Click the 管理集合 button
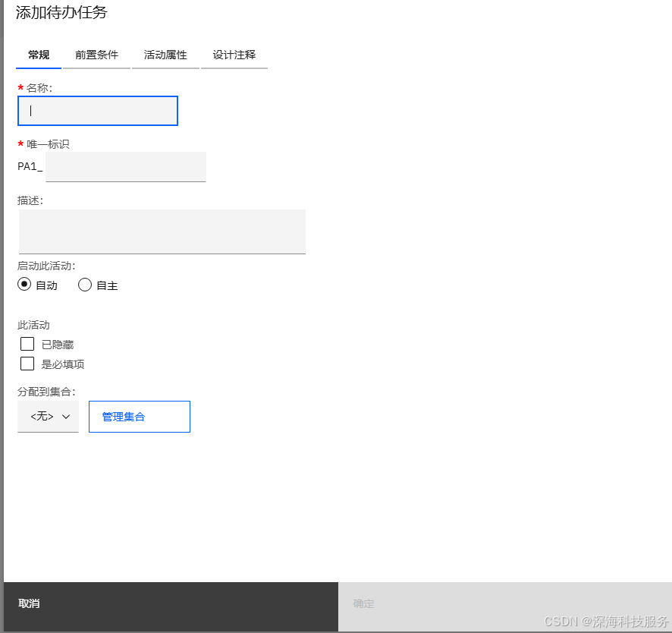 click(140, 417)
